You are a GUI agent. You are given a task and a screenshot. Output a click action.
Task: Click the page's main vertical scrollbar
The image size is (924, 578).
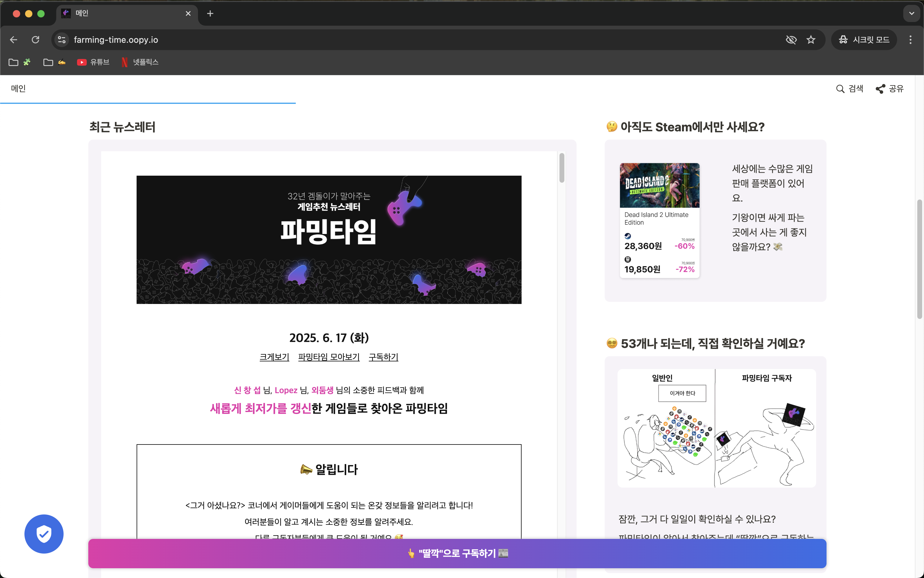(919, 259)
